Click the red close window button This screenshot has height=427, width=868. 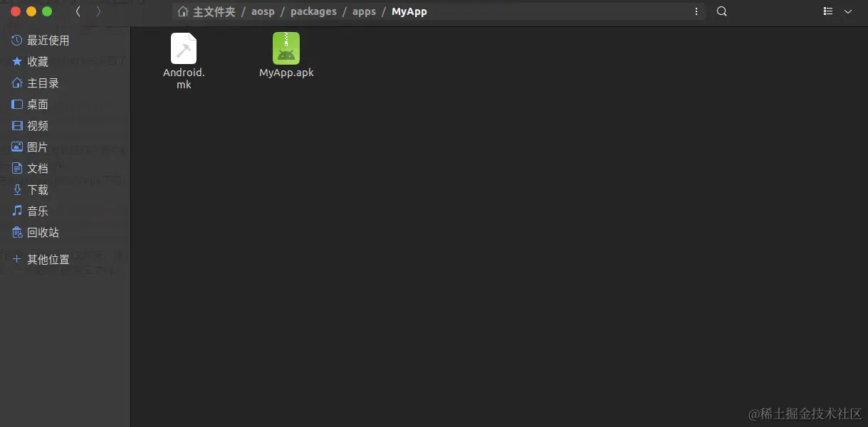[x=16, y=11]
